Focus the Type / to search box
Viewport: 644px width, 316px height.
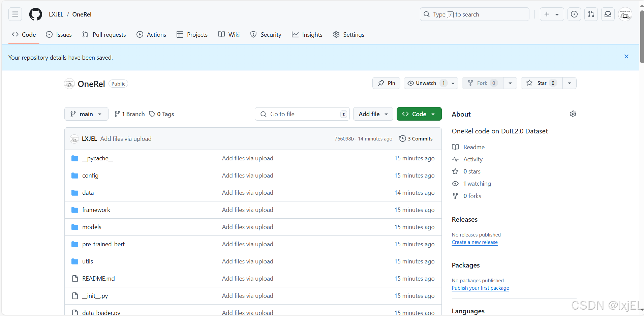pos(474,14)
